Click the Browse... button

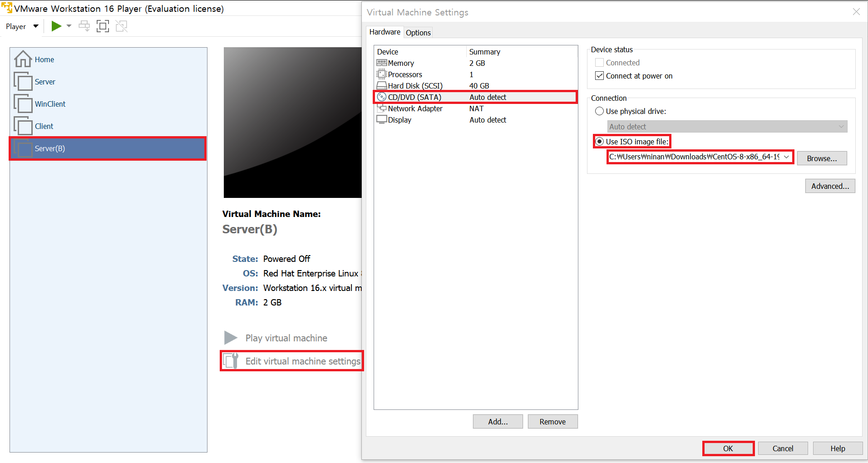(x=822, y=158)
